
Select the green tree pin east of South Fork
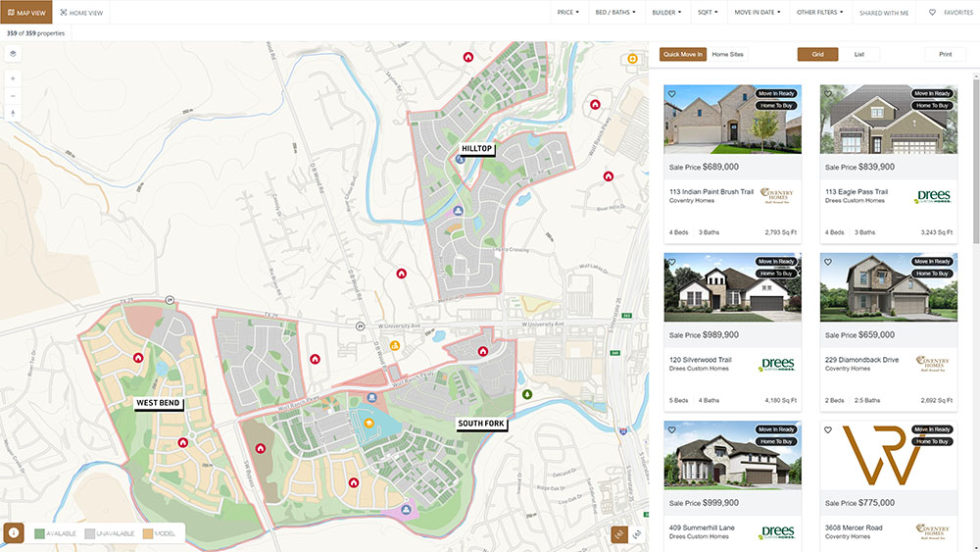click(x=527, y=394)
